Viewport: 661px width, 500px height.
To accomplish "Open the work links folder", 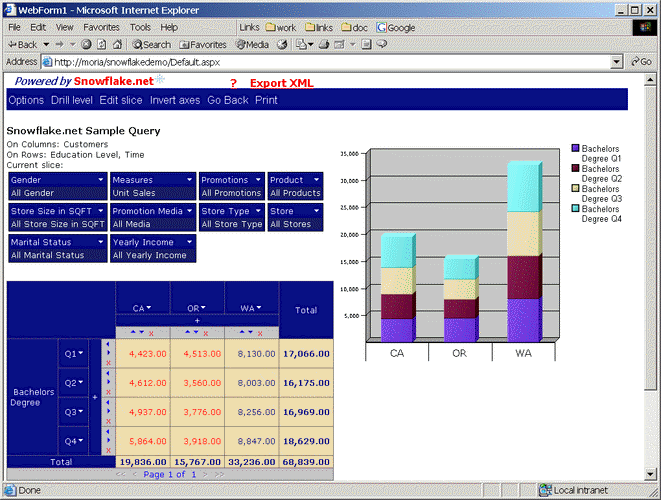I will [x=281, y=27].
